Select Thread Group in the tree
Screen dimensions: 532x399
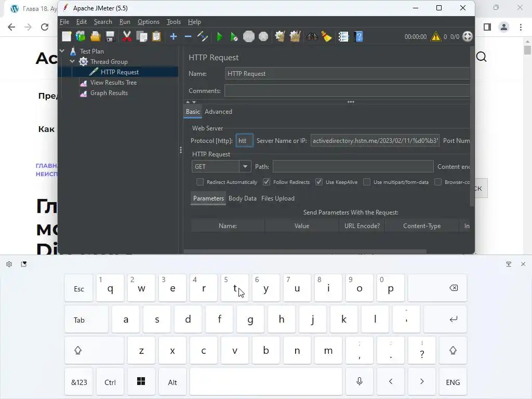109,62
